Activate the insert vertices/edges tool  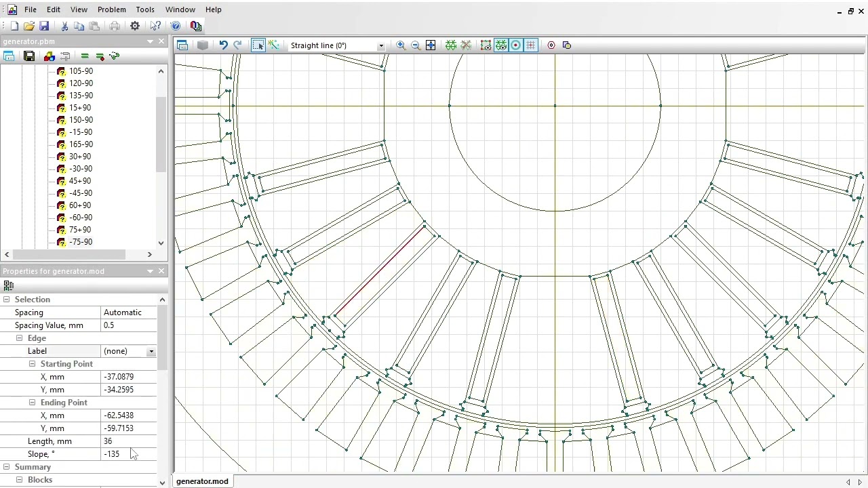point(273,45)
